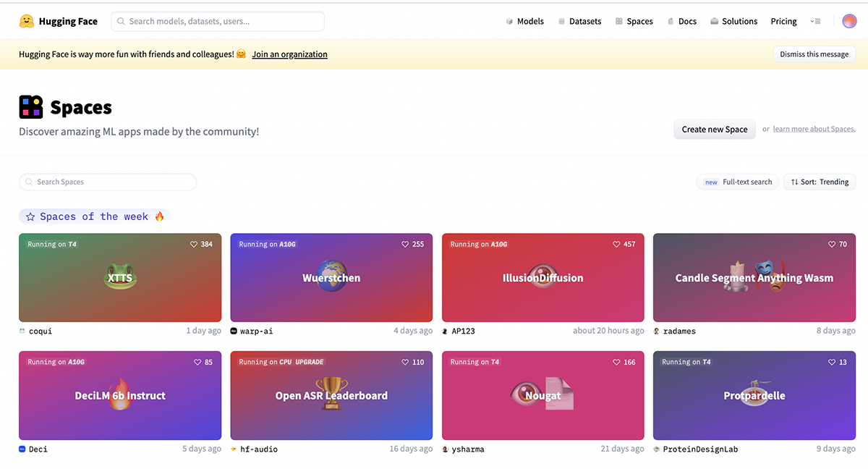The height and width of the screenshot is (469, 868).
Task: Open the XTTS space card
Action: tap(120, 277)
